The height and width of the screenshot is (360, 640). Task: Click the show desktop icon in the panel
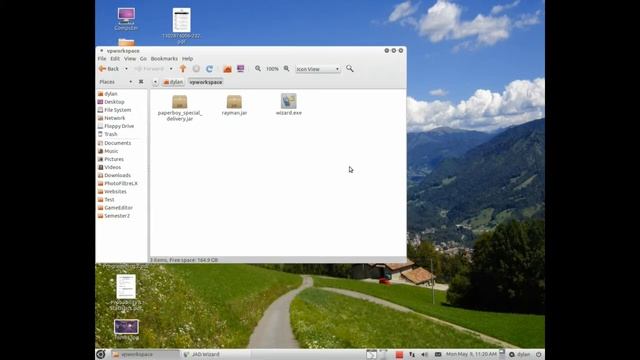coord(371,354)
